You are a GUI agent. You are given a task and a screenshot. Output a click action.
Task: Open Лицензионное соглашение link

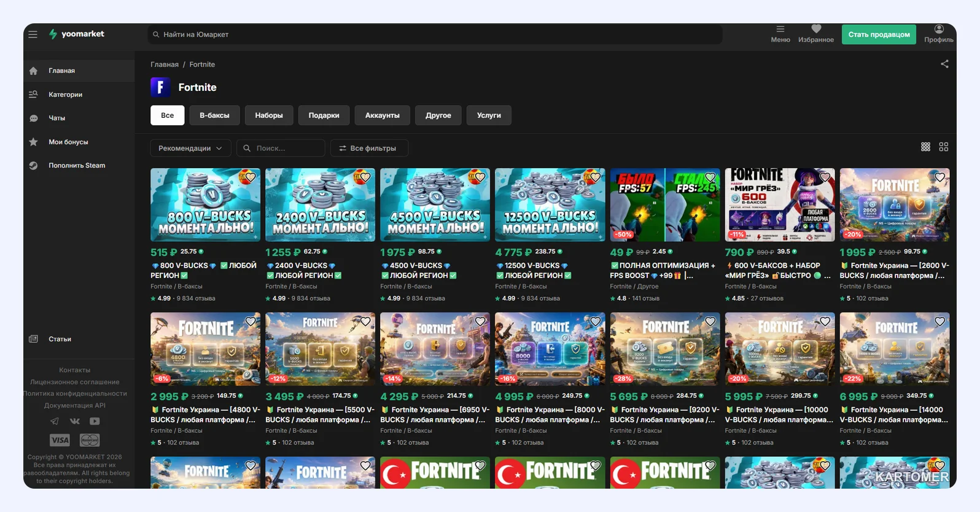pos(75,382)
